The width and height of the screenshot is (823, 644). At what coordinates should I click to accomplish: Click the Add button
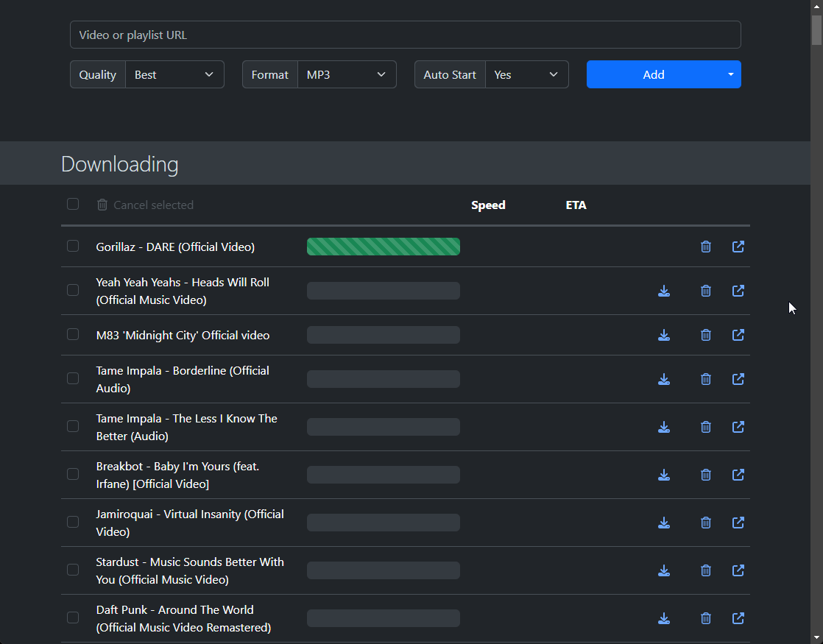[654, 74]
